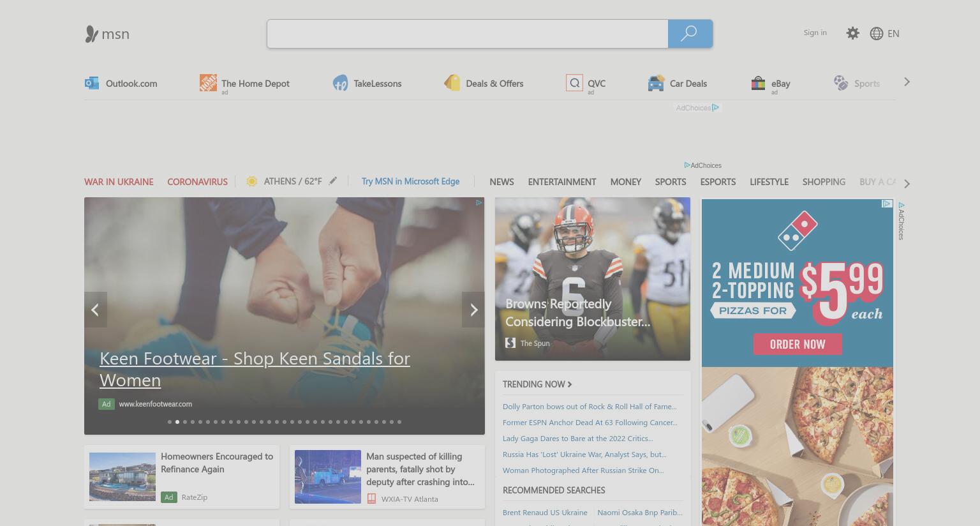Open TakeLessons shortcut icon
This screenshot has height=526, width=980.
coord(340,83)
